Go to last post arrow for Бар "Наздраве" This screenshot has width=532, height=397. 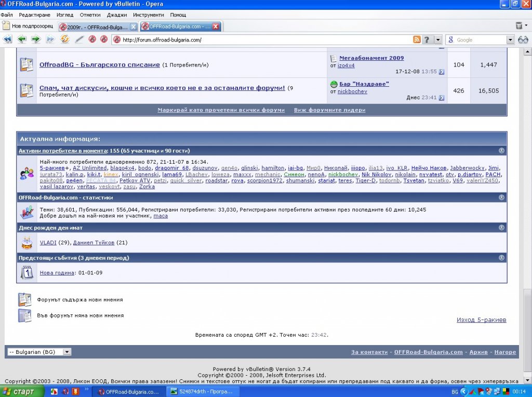pyautogui.click(x=442, y=98)
